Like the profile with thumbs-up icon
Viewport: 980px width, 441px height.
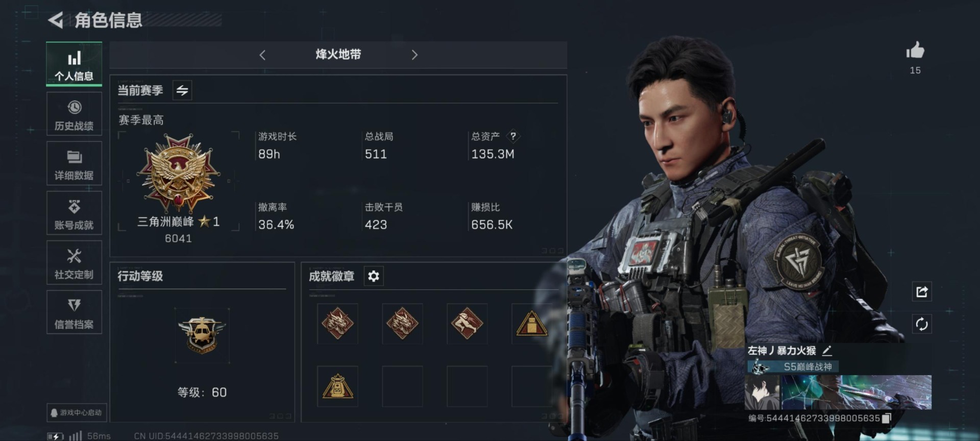(x=915, y=51)
